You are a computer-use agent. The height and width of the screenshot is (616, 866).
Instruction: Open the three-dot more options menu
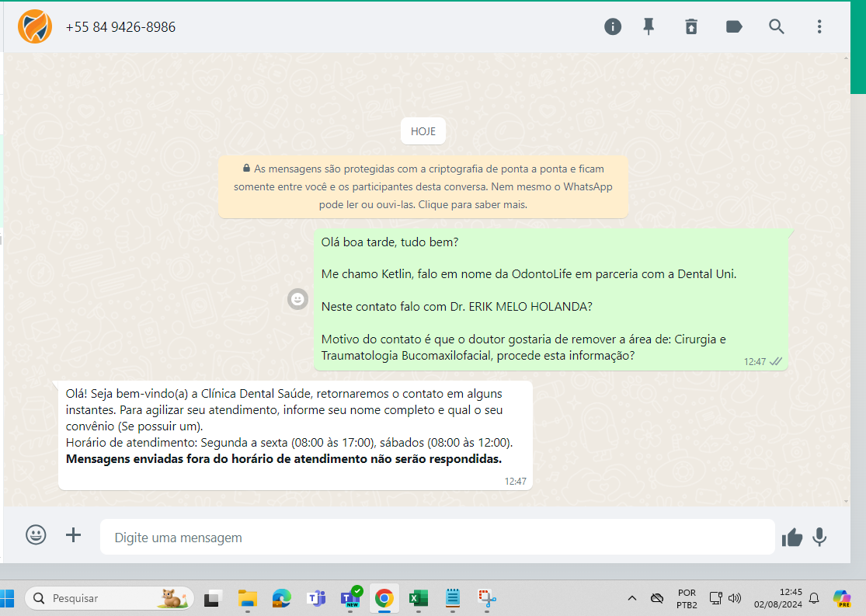pyautogui.click(x=819, y=26)
